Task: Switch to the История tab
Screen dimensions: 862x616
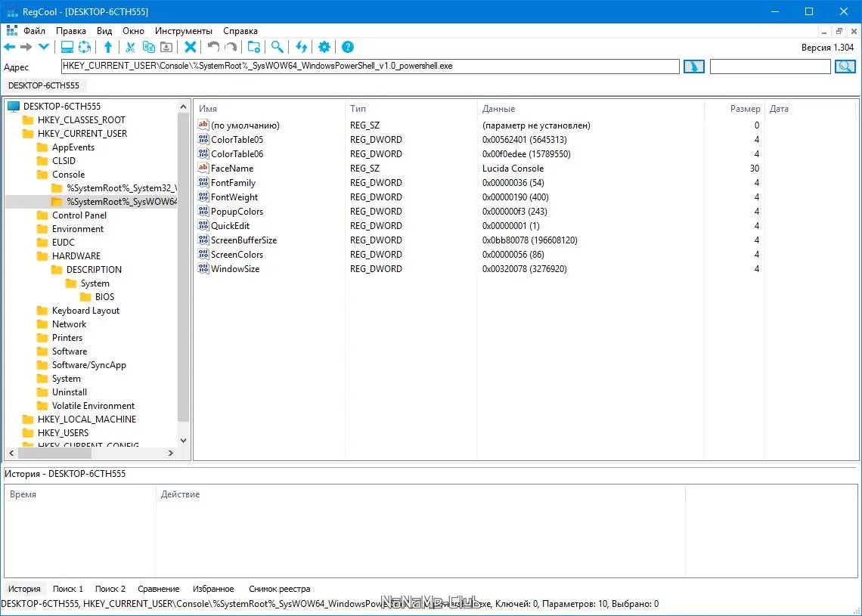Action: [x=24, y=589]
